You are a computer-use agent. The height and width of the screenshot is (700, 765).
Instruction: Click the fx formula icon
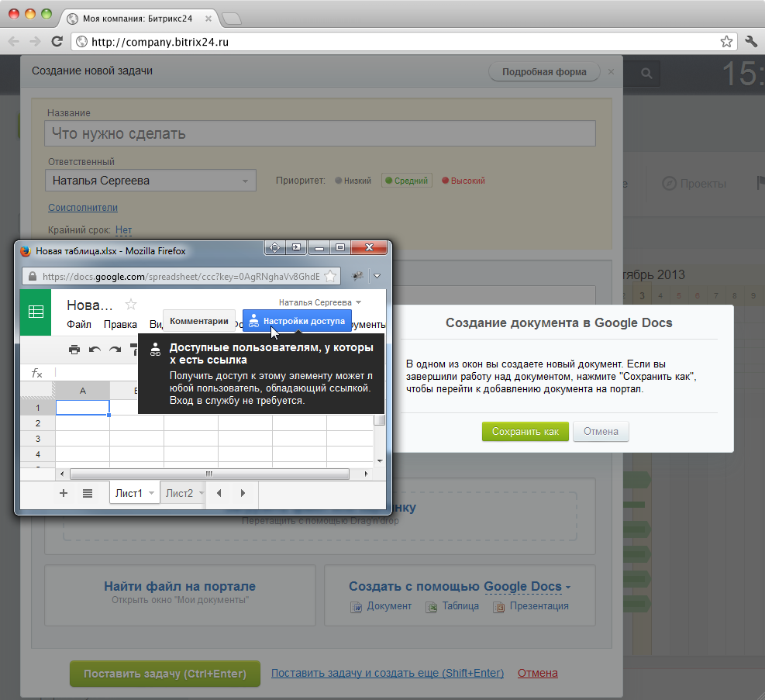(x=37, y=373)
